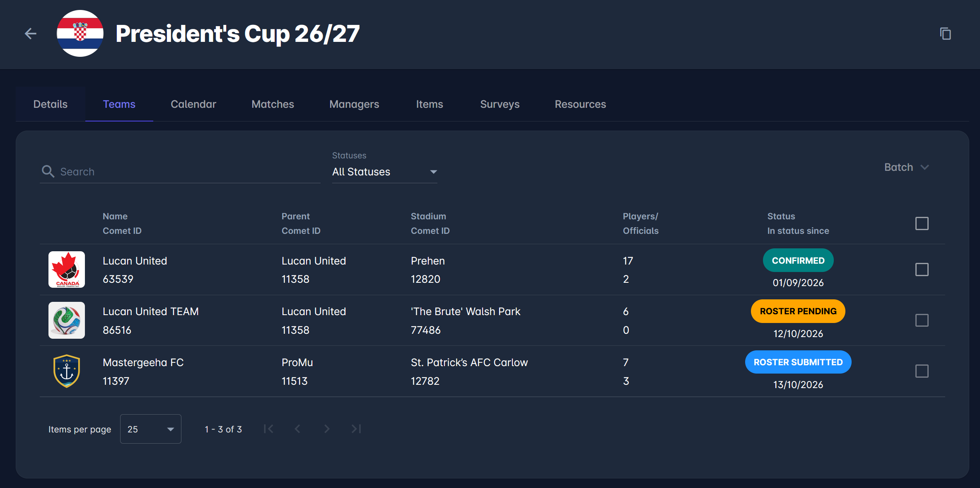Switch to the Matches tab
Viewport: 980px width, 488px height.
pyautogui.click(x=273, y=104)
